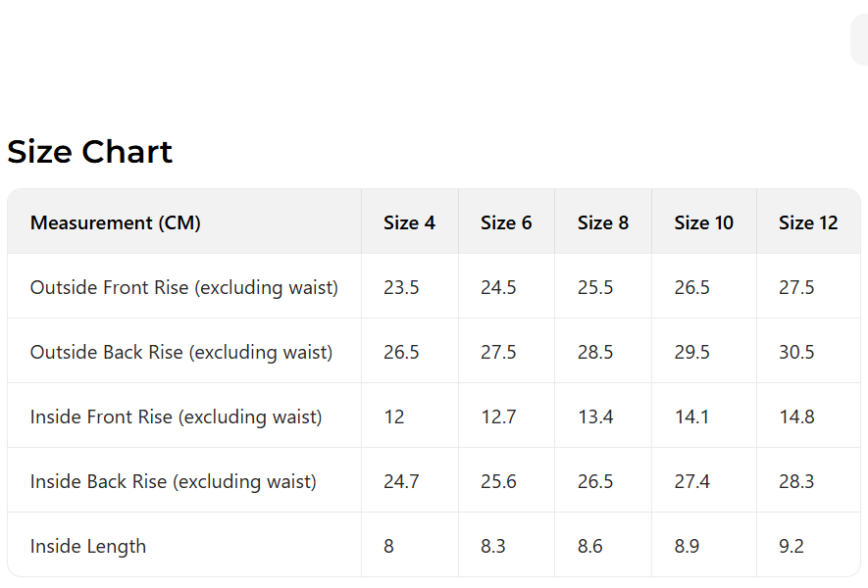The width and height of the screenshot is (868, 588).
Task: Click the Size Chart heading
Action: click(90, 152)
